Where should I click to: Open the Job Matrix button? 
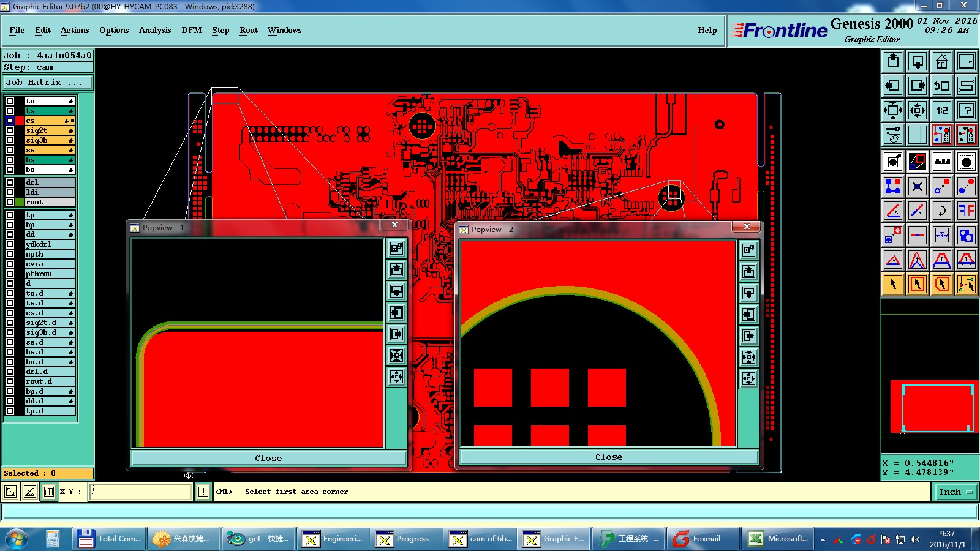[48, 82]
